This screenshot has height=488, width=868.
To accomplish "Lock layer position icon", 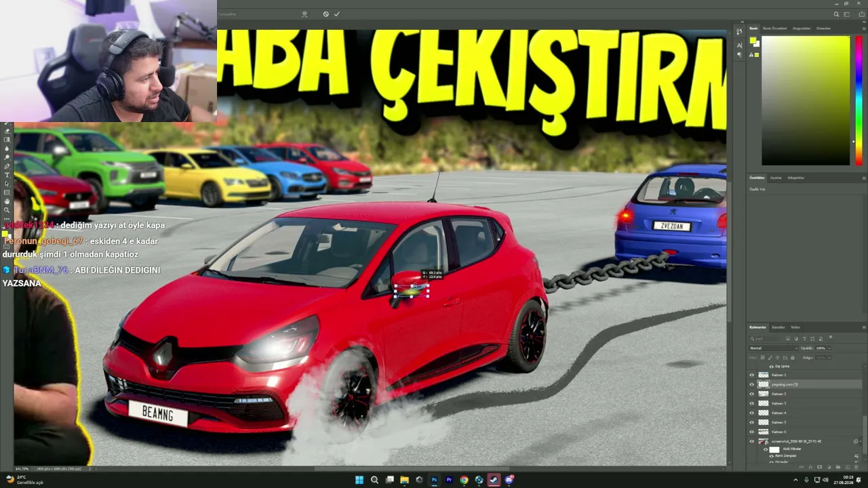I will [x=777, y=357].
